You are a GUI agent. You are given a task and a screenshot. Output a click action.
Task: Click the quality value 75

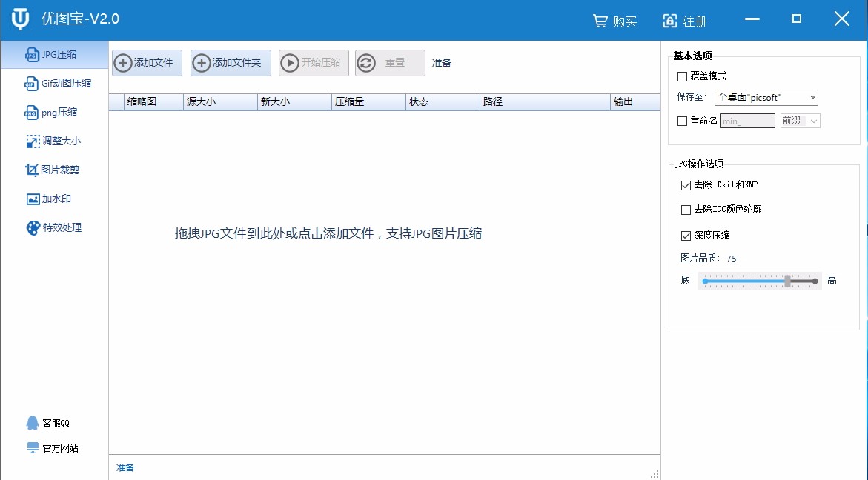732,259
